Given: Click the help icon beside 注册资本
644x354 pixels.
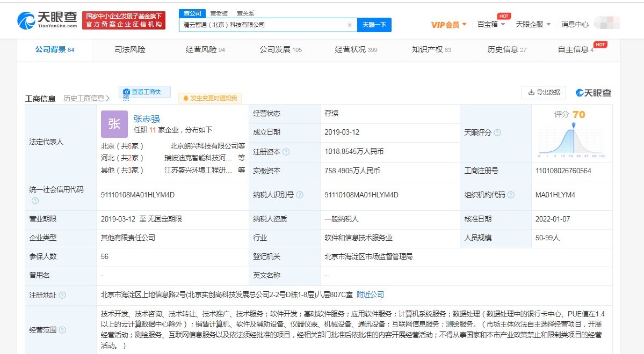Looking at the screenshot, I should pyautogui.click(x=286, y=152).
